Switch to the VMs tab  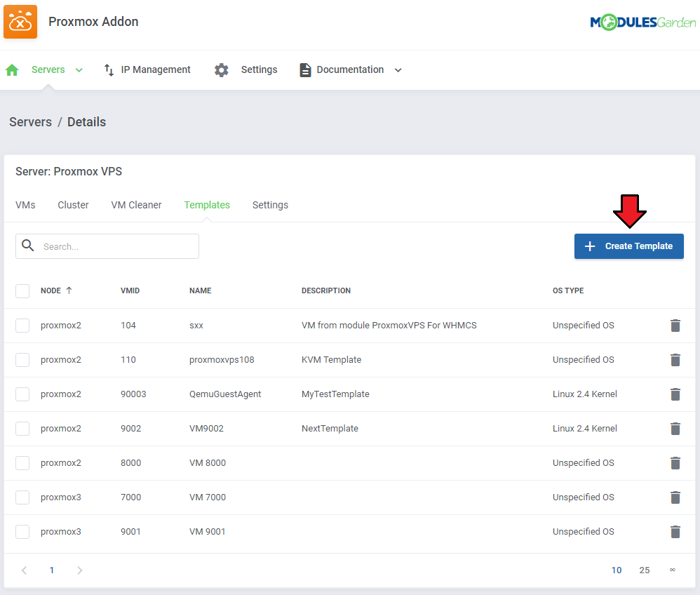coord(25,205)
